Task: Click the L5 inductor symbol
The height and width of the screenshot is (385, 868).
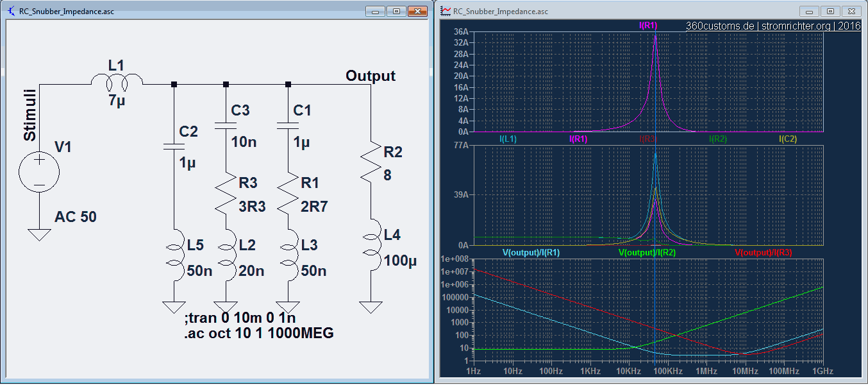Action: [x=176, y=255]
